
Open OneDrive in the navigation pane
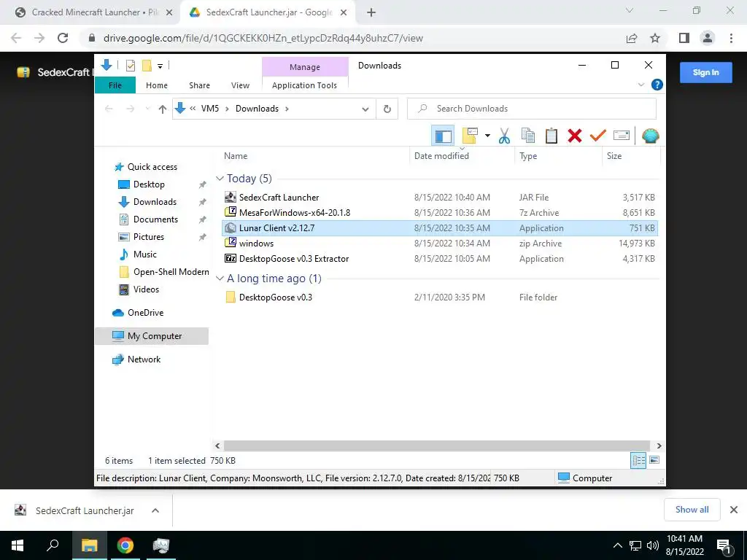(145, 313)
